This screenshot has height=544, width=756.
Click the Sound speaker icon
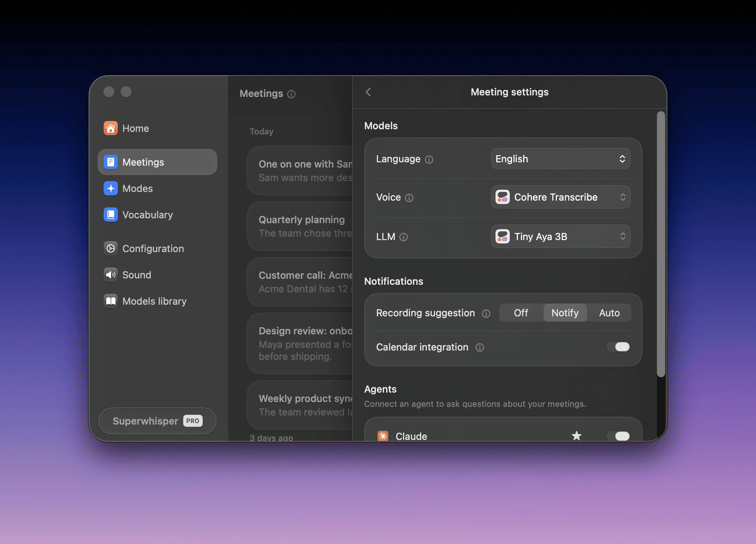(111, 275)
